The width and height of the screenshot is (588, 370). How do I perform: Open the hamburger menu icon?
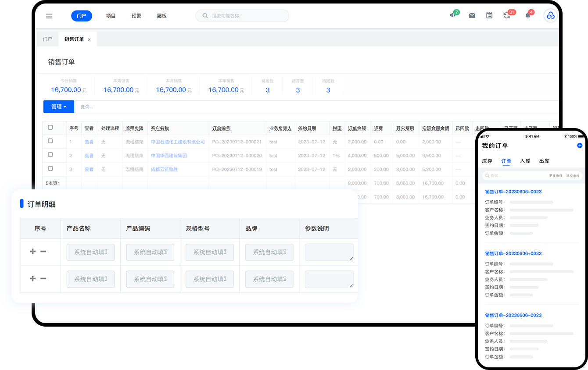(49, 16)
